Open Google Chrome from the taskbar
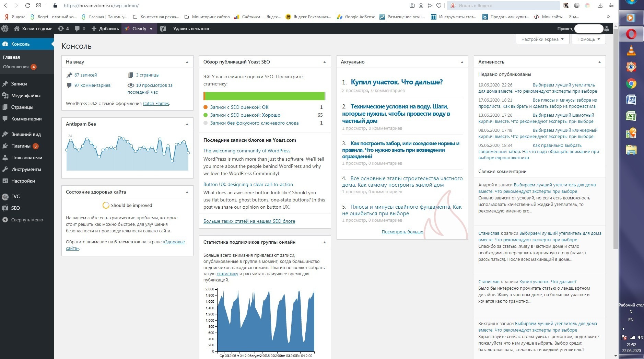644x359 pixels. [631, 84]
